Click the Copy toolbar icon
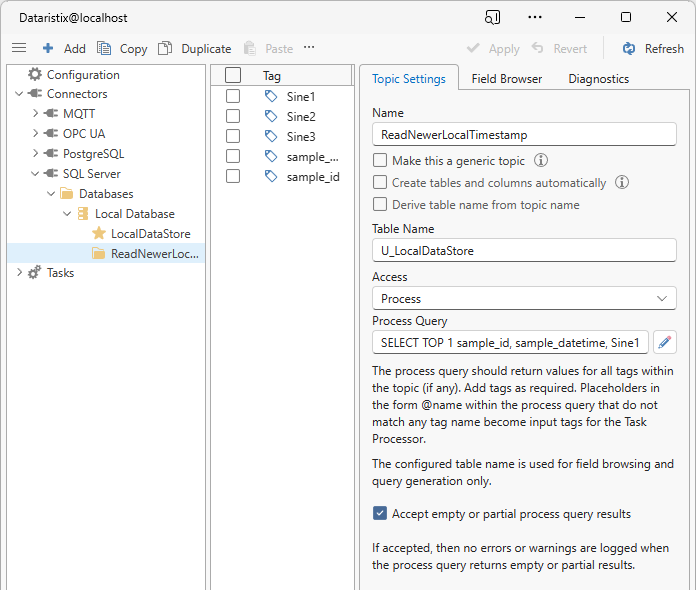This screenshot has height=590, width=696. coord(104,48)
